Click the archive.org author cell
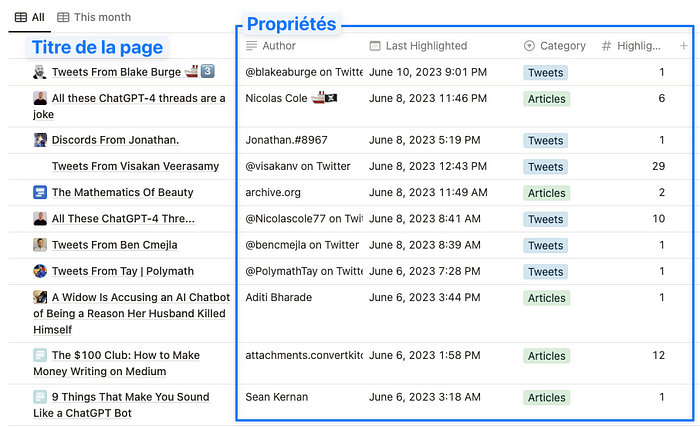The width and height of the screenshot is (700, 427). pos(273,193)
